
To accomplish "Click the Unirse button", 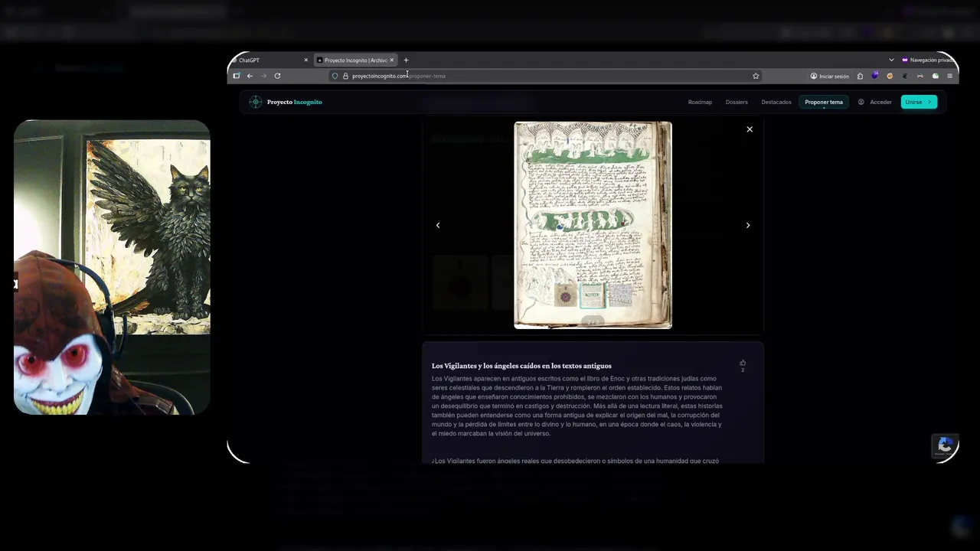I will coord(919,102).
